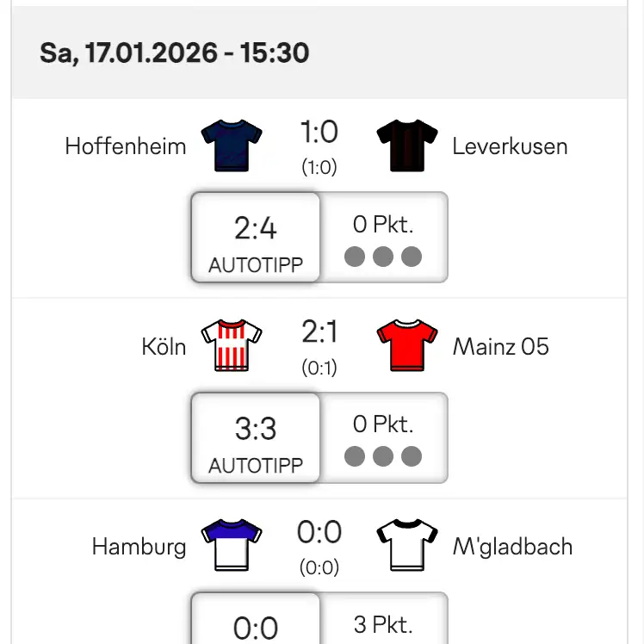Select the Mainz 05 team name

tap(500, 347)
